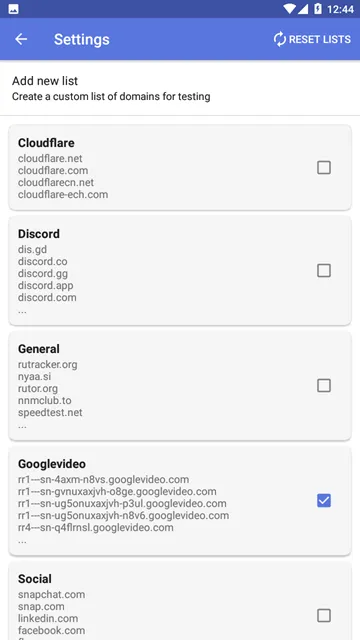Select the Social list checkbox

click(324, 616)
